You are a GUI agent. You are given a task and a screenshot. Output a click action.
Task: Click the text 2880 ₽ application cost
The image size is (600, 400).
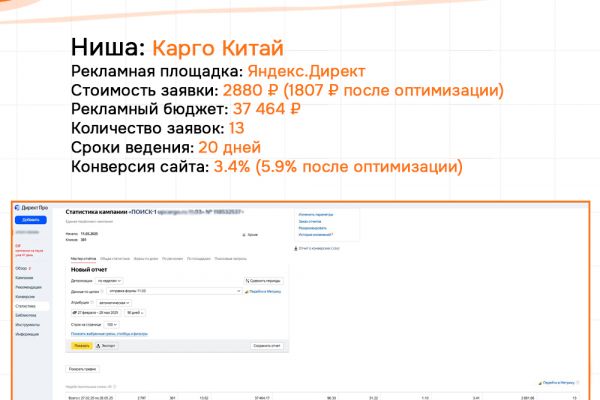click(x=250, y=90)
